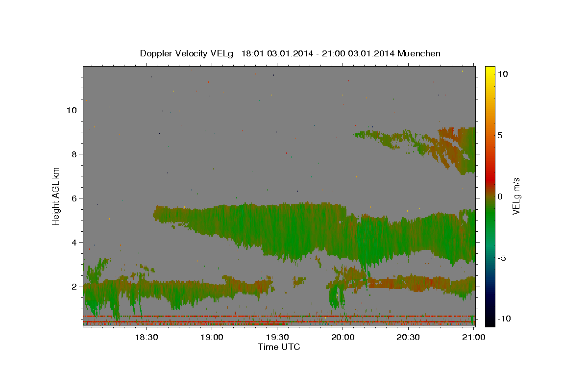Click the height axis label '4'
This screenshot has height=392, width=588.
[x=75, y=243]
